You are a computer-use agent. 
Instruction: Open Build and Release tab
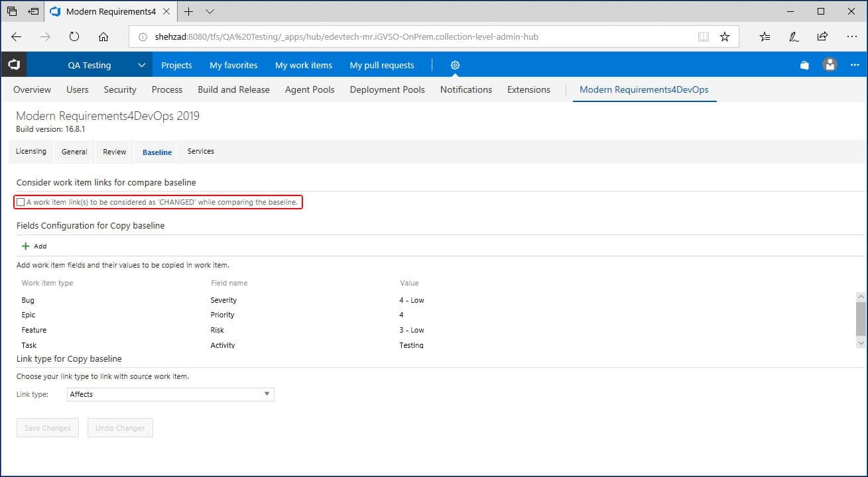233,89
